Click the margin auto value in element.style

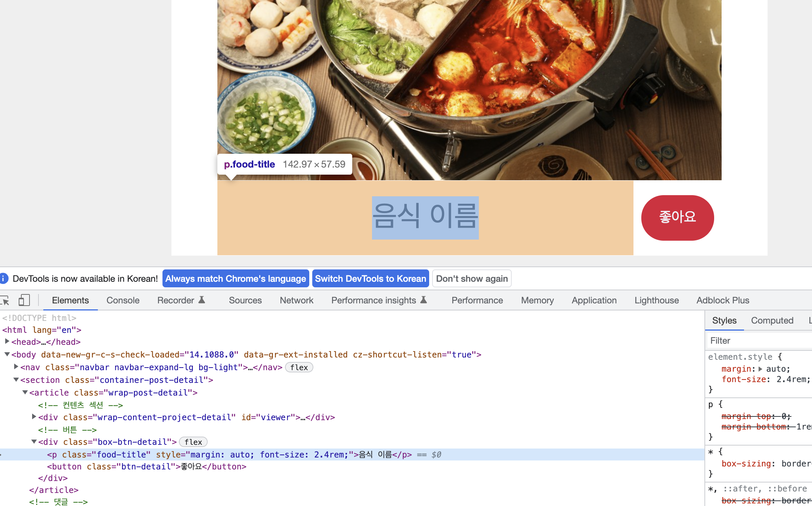[777, 369]
